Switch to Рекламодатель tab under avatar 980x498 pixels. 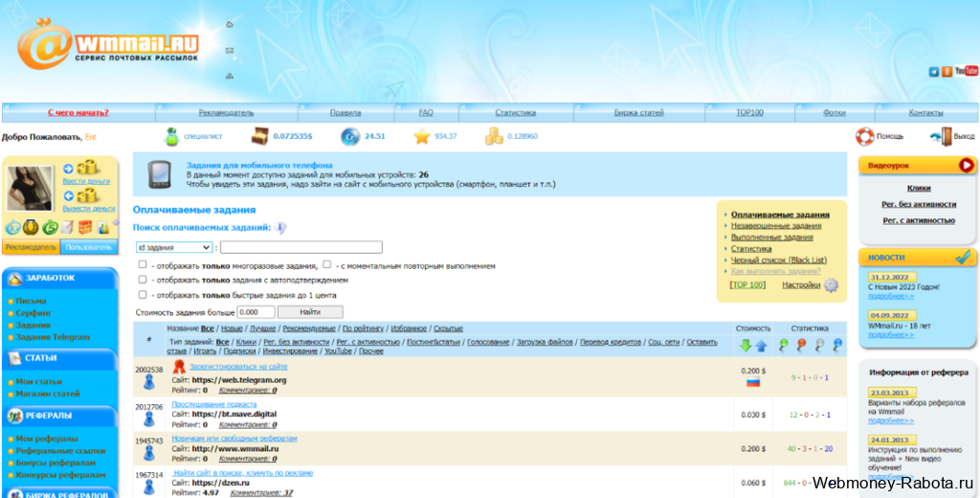coord(31,247)
